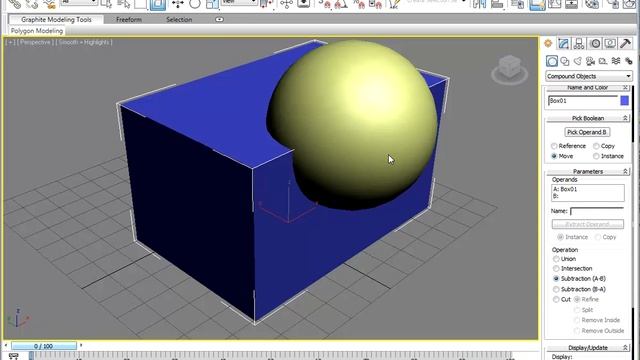Step time slider back with left arrow
Image resolution: width=640 pixels, height=360 pixels.
click(x=6, y=346)
